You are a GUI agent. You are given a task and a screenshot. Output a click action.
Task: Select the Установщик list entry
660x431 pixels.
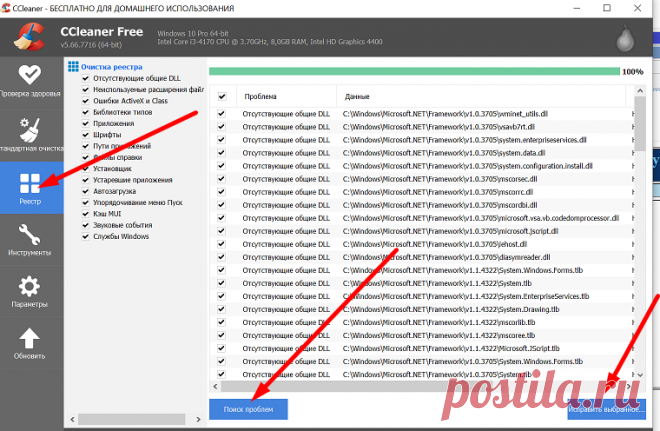tap(113, 169)
